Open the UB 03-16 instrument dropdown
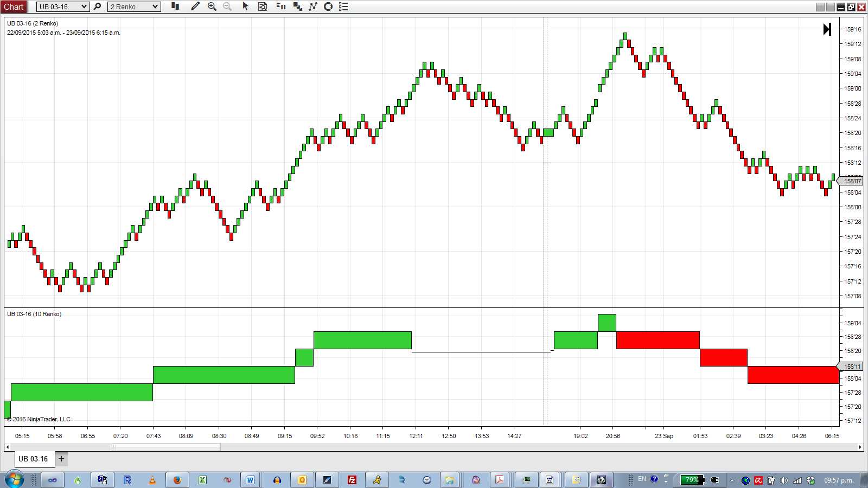This screenshot has height=488, width=868. coord(63,7)
